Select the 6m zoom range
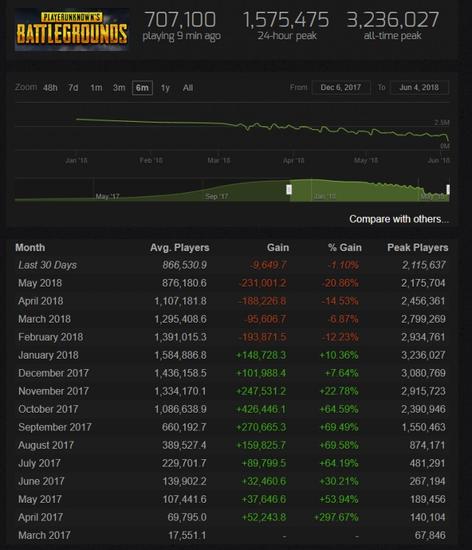 pyautogui.click(x=142, y=88)
